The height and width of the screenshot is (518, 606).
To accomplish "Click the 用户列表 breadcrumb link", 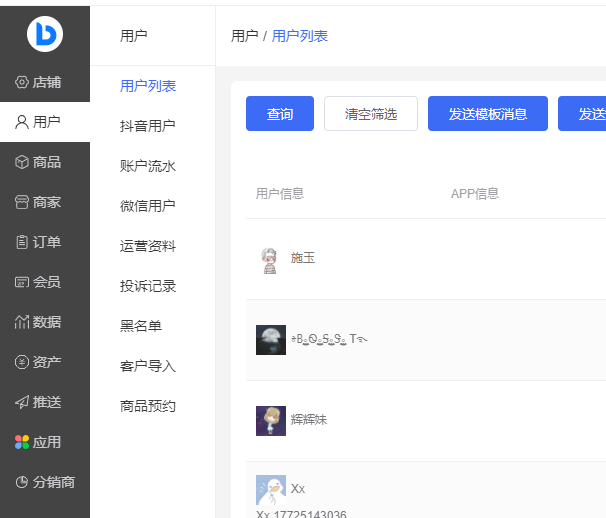I will pos(300,36).
